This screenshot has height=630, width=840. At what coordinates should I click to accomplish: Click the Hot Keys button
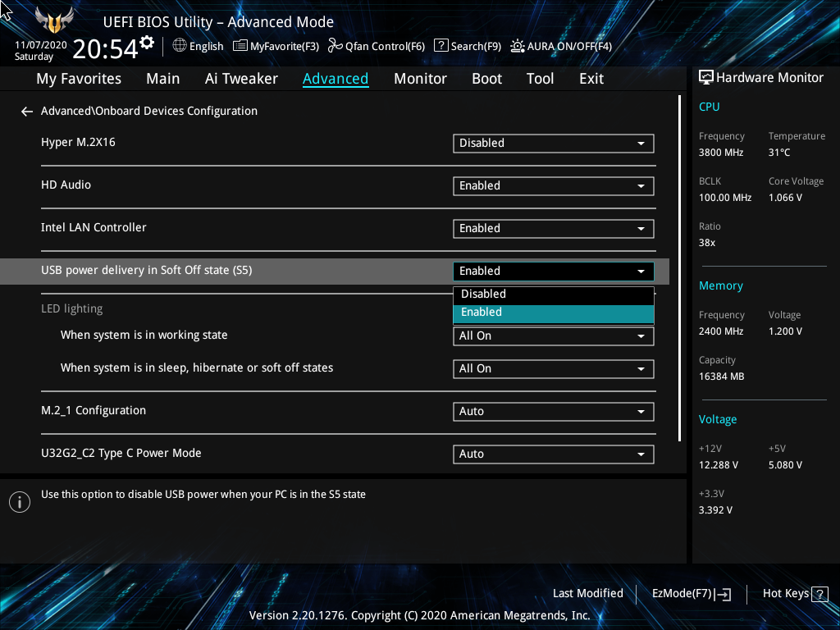pos(795,594)
